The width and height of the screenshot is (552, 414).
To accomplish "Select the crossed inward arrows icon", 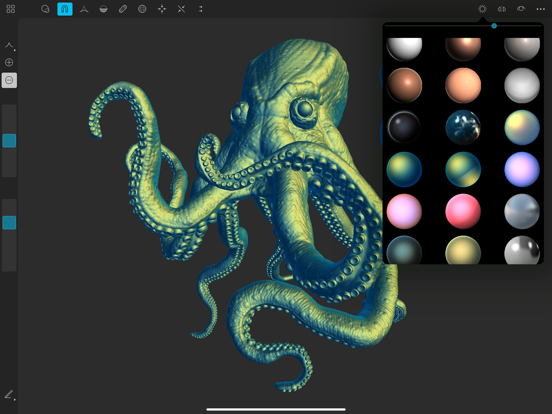I will [181, 9].
